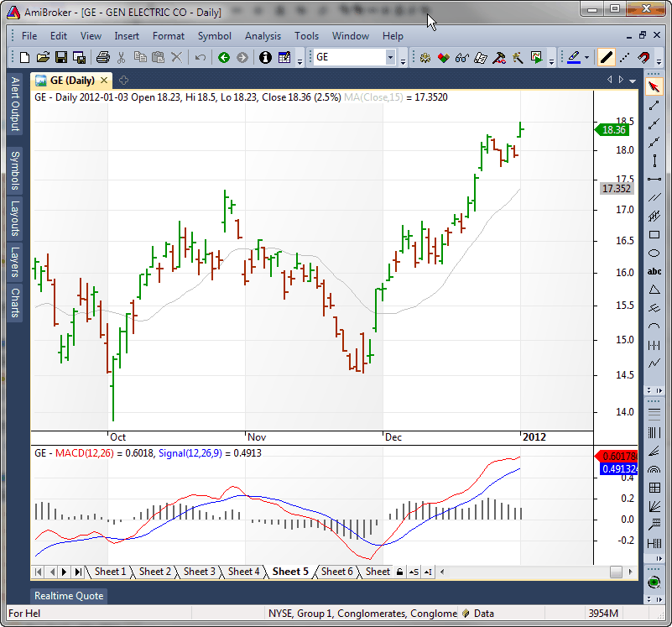
Task: Open the Symbols side panel
Action: click(x=14, y=171)
